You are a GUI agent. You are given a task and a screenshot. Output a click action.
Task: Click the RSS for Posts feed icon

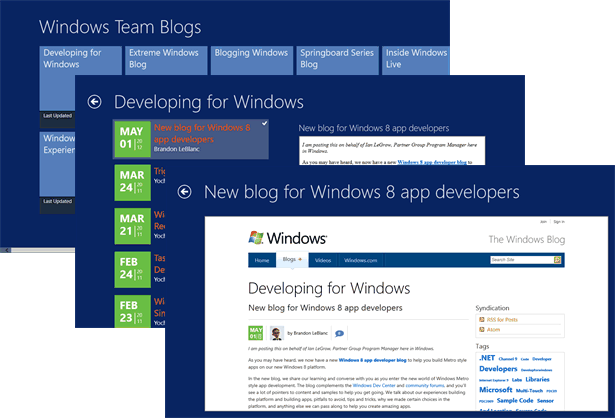[482, 320]
